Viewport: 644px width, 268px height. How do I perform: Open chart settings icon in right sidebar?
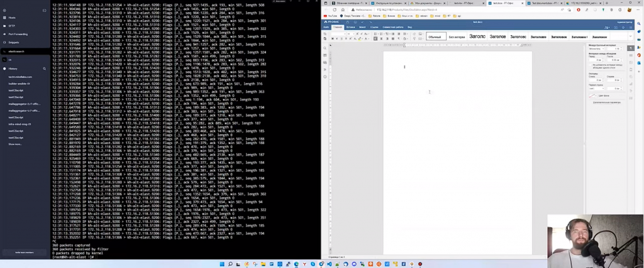[631, 84]
